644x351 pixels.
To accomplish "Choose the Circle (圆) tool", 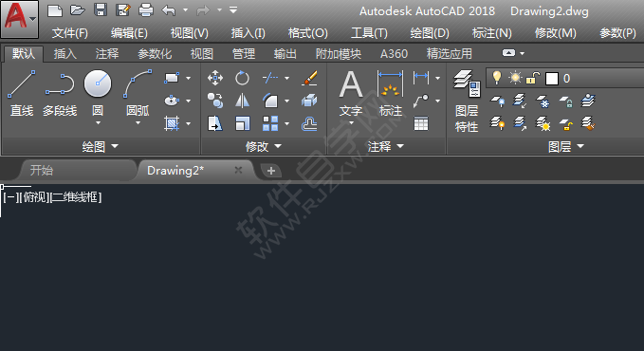I will (x=98, y=93).
